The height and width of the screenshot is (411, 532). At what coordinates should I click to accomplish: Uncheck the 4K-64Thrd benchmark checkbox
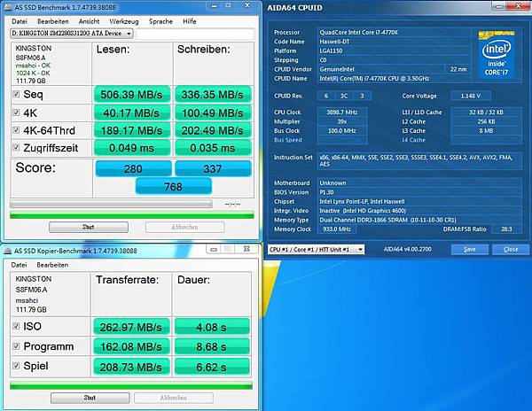coord(16,130)
